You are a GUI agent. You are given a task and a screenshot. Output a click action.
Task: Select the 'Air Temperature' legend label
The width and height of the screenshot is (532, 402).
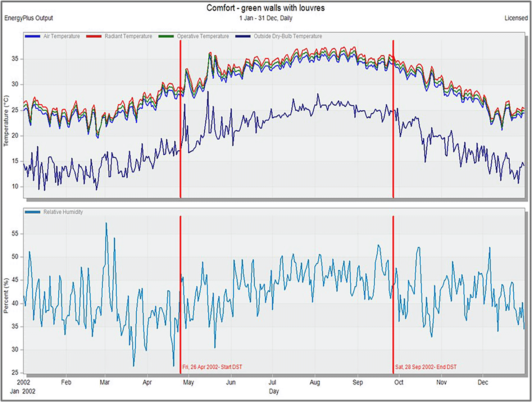pos(61,36)
